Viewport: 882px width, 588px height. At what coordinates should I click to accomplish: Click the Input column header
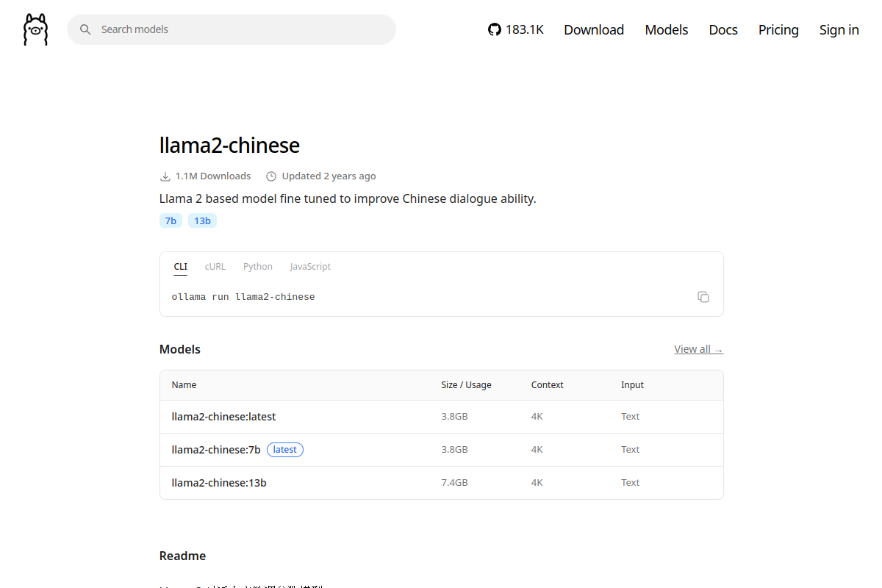pos(632,385)
